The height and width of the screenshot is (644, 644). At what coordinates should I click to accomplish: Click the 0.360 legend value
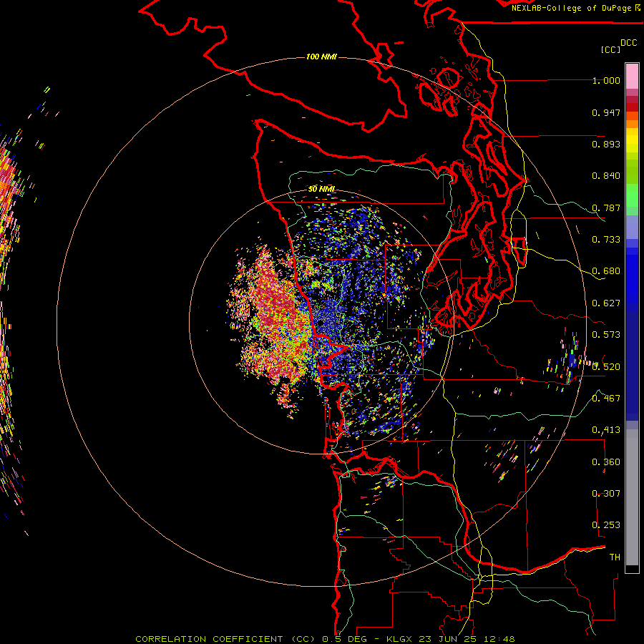606,462
